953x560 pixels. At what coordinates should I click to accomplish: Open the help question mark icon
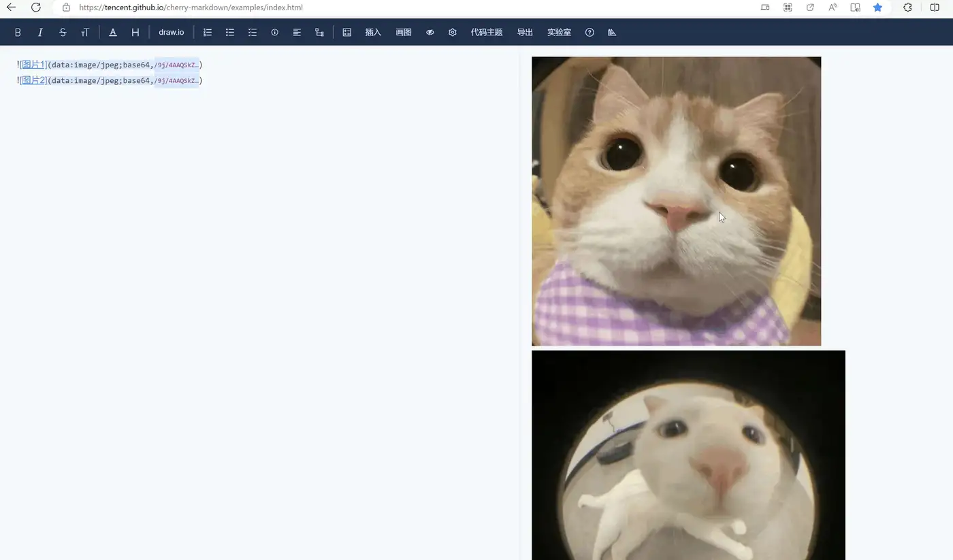pyautogui.click(x=589, y=33)
